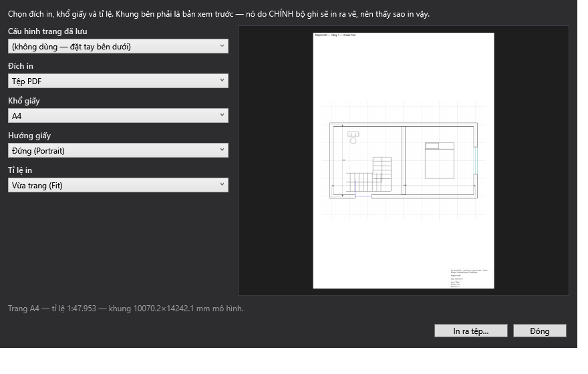Screen dimensions: 588x374
Task: Click the 'Khổ giấy' label
Action: (23, 101)
